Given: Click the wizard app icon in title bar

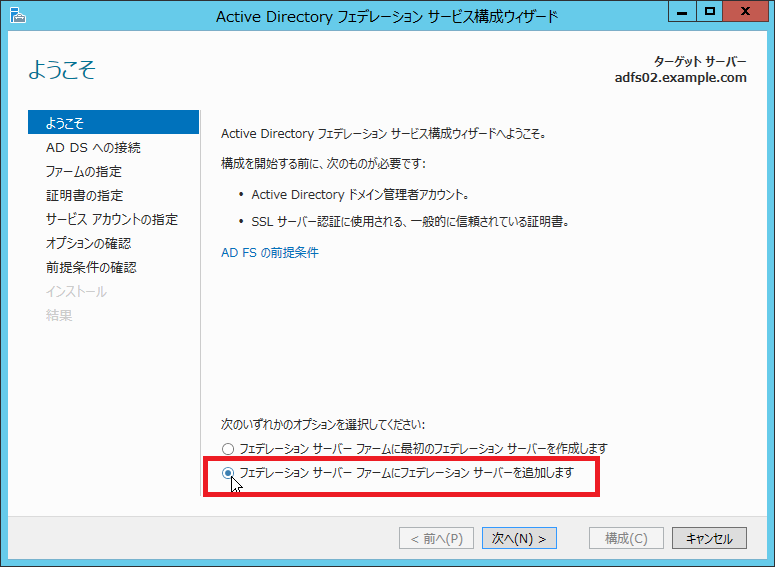Looking at the screenshot, I should pos(17,15).
